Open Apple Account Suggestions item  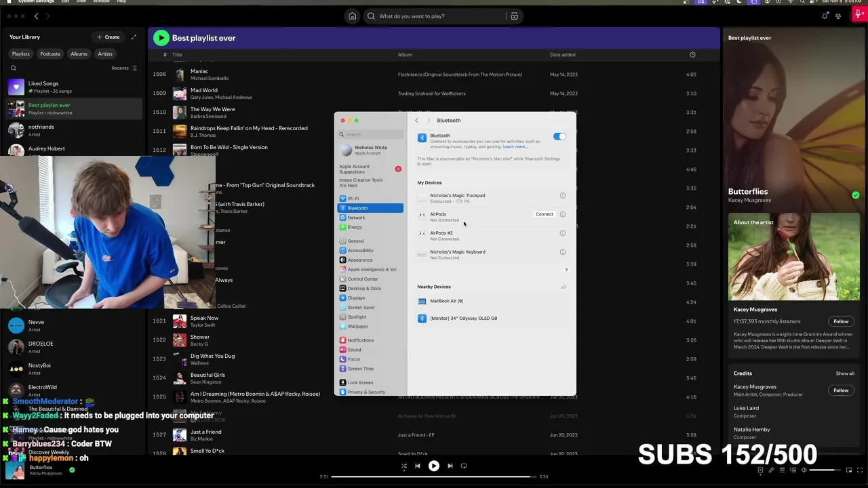(x=370, y=169)
